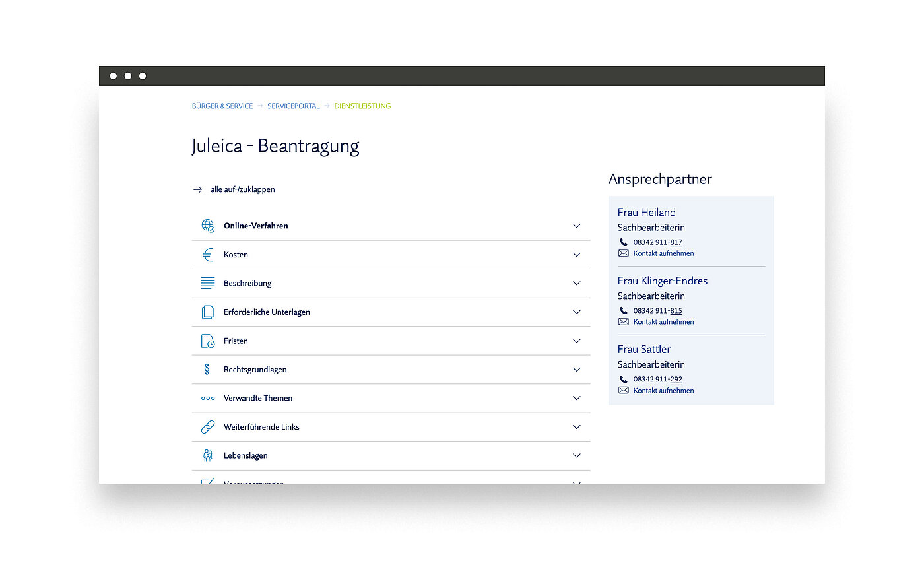Click the Lebenslagen row label
The height and width of the screenshot is (561, 924).
[x=246, y=456]
